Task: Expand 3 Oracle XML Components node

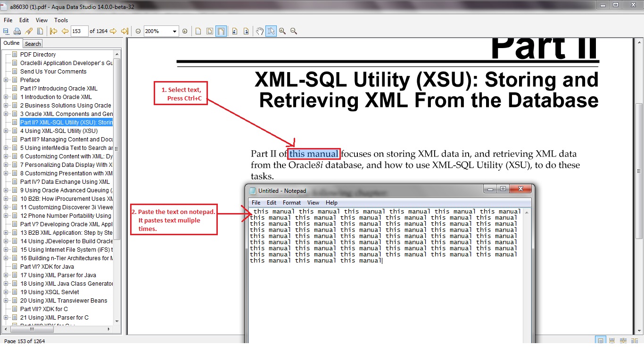Action: (x=6, y=114)
